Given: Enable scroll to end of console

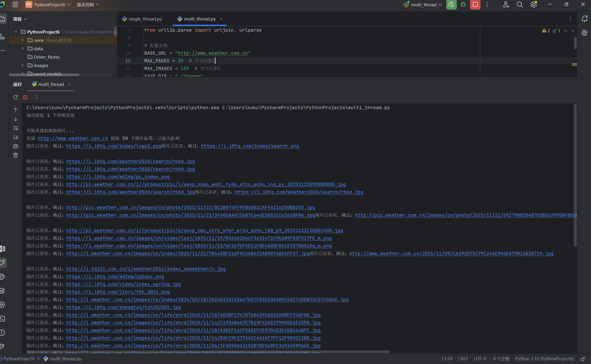Looking at the screenshot, I should tap(16, 137).
